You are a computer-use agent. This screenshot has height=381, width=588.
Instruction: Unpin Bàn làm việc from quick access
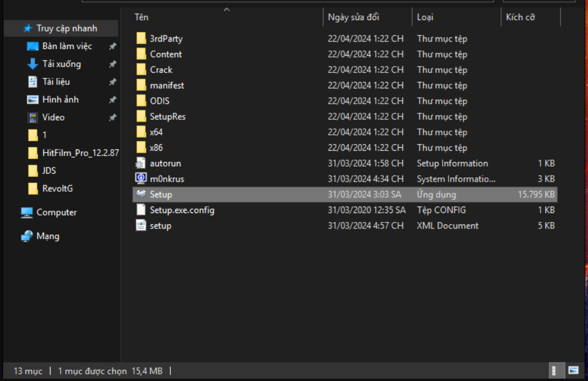pyautogui.click(x=112, y=46)
